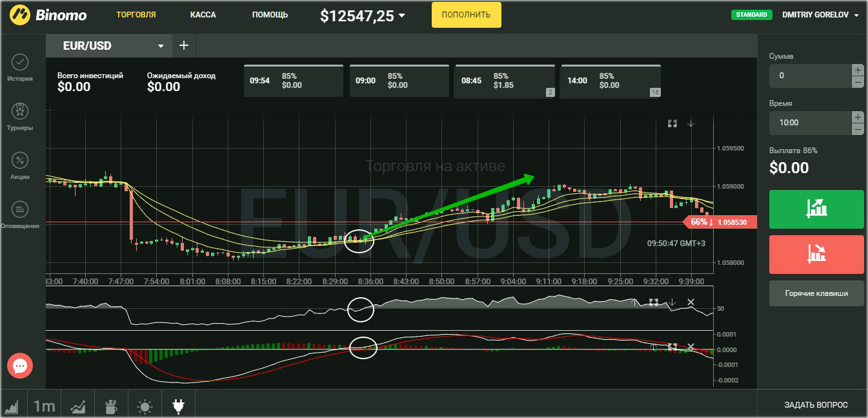The height and width of the screenshot is (418, 868).
Task: Toggle the plug icon in bottom toolbar
Action: pyautogui.click(x=179, y=406)
